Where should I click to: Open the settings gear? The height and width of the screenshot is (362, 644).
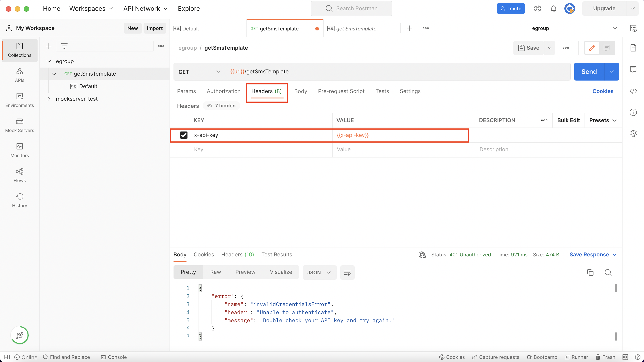point(537,8)
